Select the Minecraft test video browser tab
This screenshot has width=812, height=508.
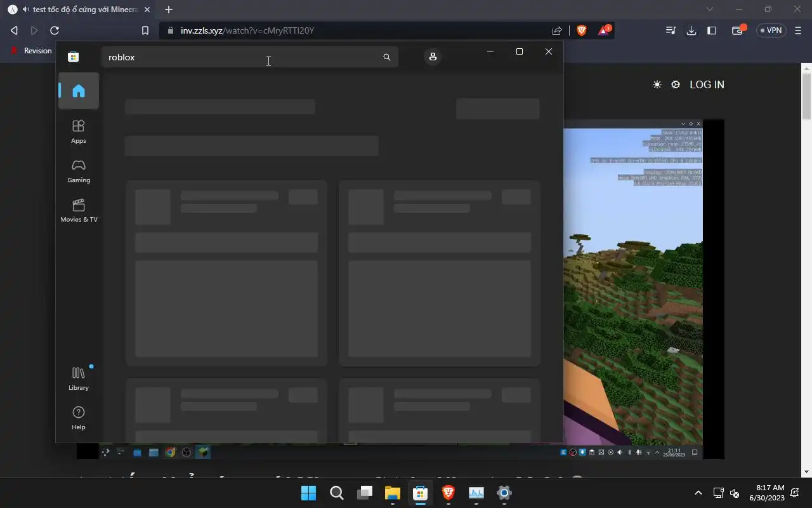[x=79, y=10]
